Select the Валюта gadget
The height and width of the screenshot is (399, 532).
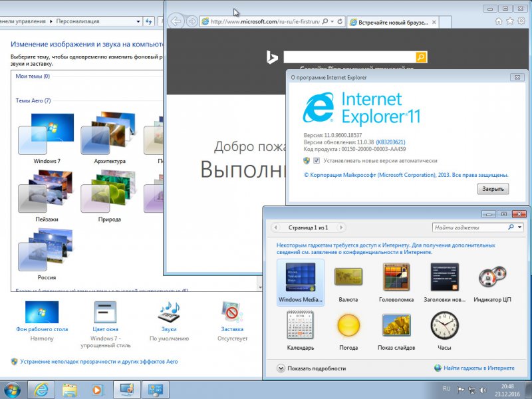[x=348, y=283]
